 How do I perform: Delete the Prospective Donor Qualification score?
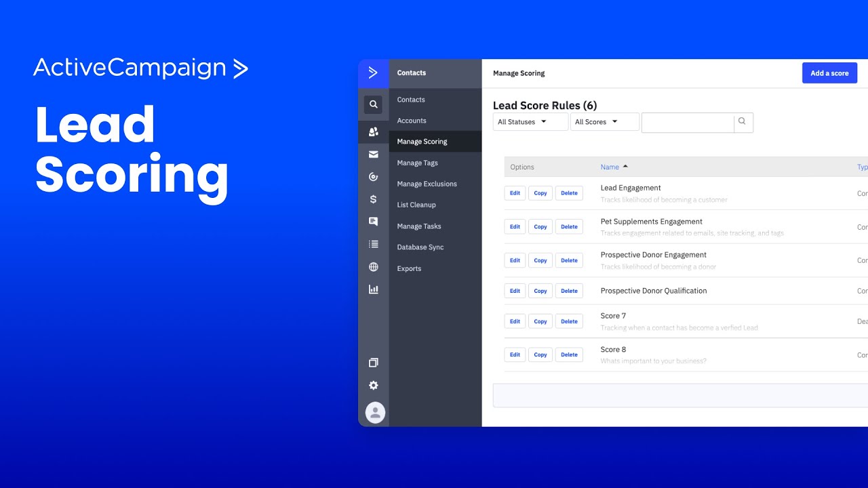569,291
